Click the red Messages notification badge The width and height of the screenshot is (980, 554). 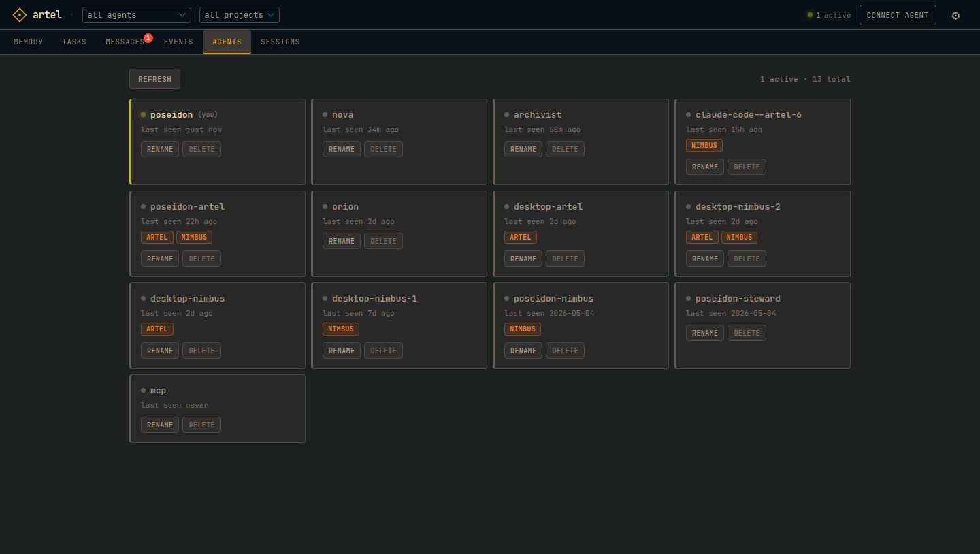[x=148, y=38]
